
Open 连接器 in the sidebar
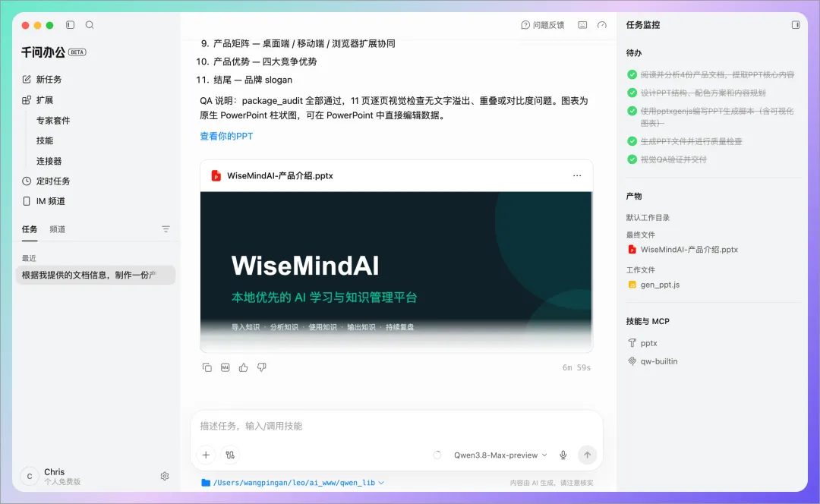pos(49,161)
